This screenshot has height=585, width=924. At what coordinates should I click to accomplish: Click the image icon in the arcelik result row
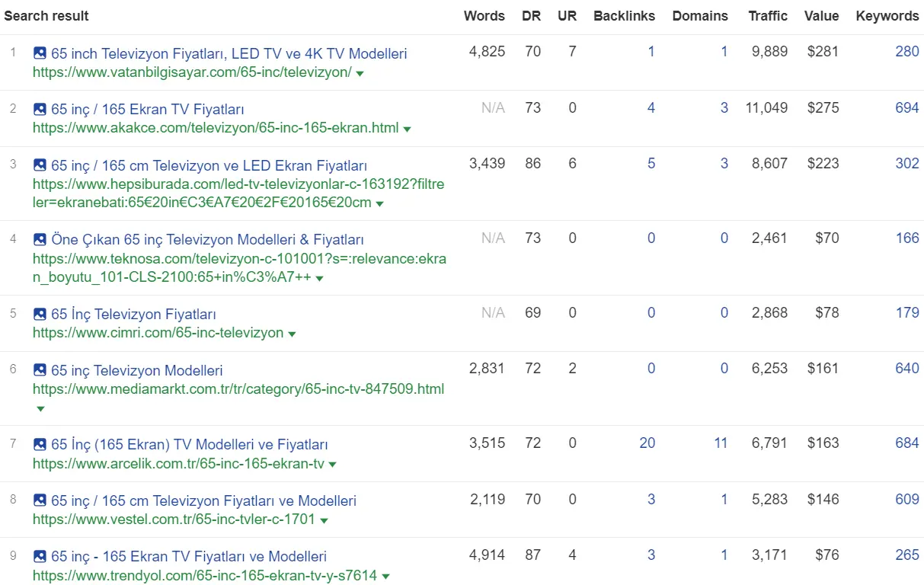[x=40, y=444]
